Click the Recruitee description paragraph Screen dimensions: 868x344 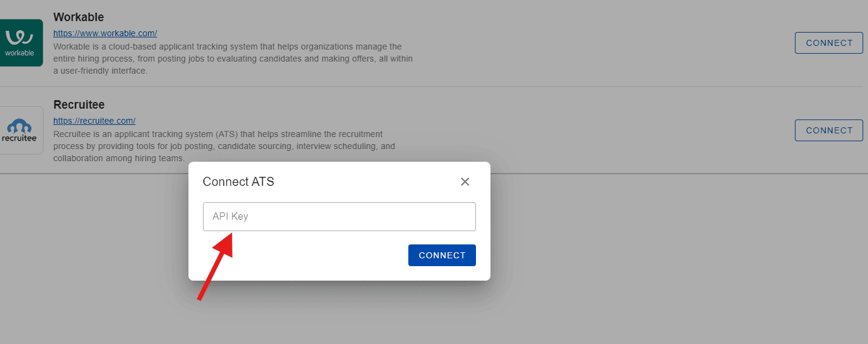[223, 146]
